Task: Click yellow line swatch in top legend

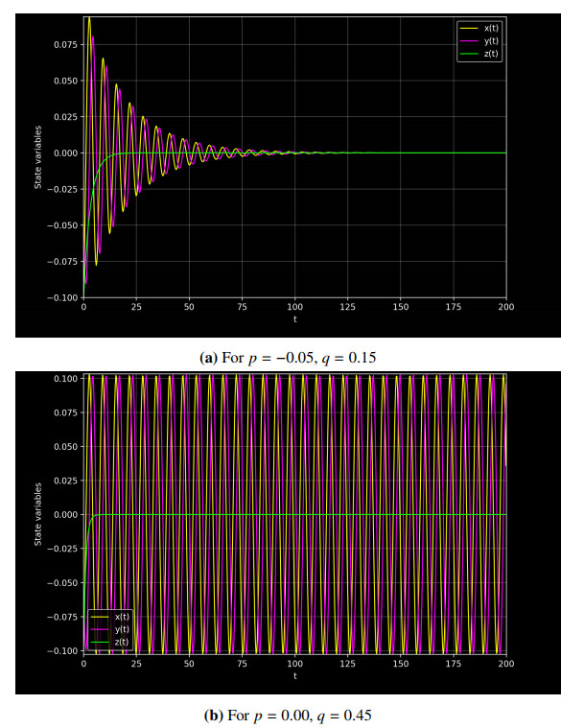Action: point(466,29)
